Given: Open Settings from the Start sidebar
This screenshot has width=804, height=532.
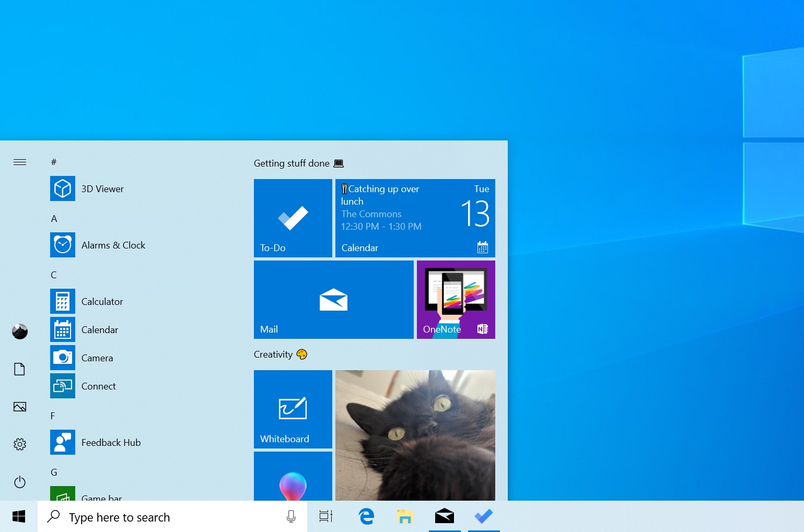Looking at the screenshot, I should click(x=20, y=444).
